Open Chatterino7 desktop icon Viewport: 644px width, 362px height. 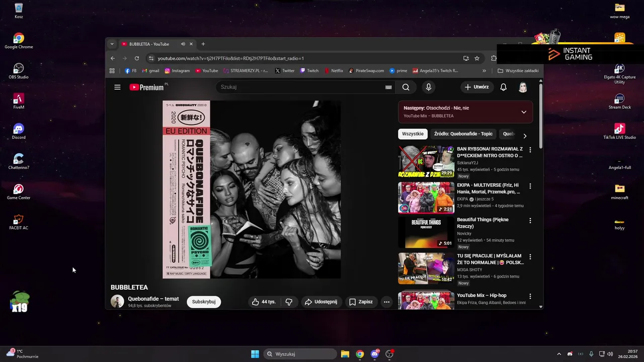coord(19,161)
